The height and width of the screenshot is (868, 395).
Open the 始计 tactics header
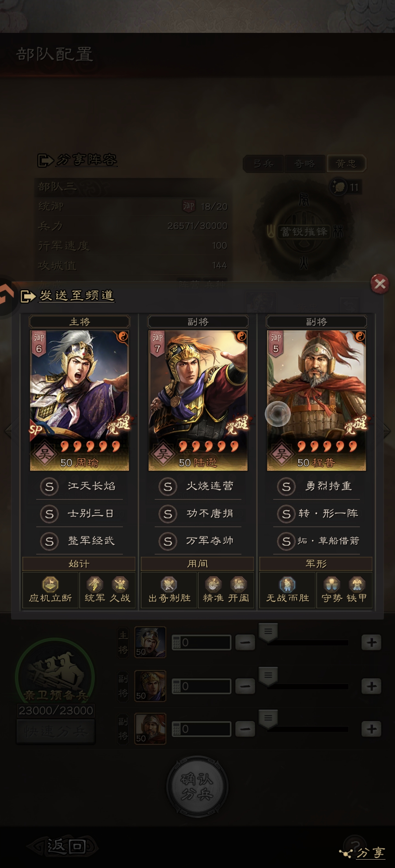[x=79, y=564]
